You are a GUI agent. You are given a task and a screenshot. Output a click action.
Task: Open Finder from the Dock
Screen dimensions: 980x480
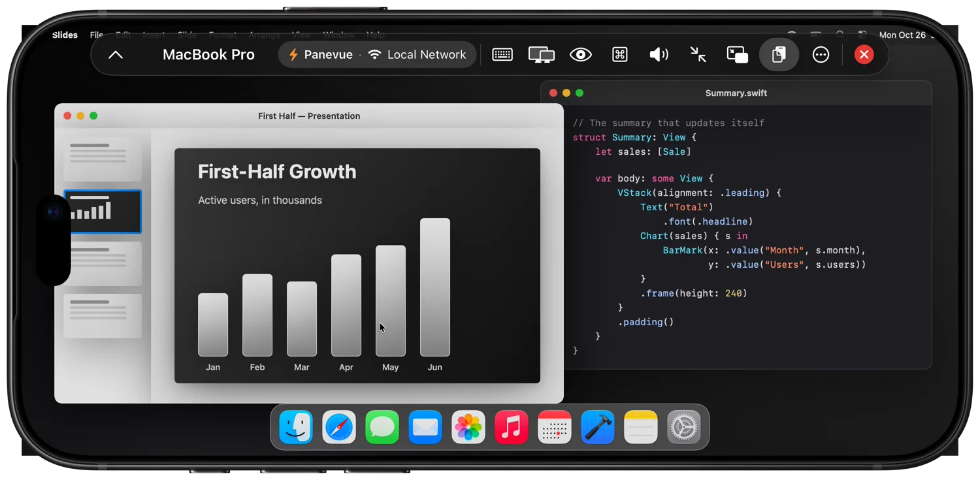pos(296,428)
